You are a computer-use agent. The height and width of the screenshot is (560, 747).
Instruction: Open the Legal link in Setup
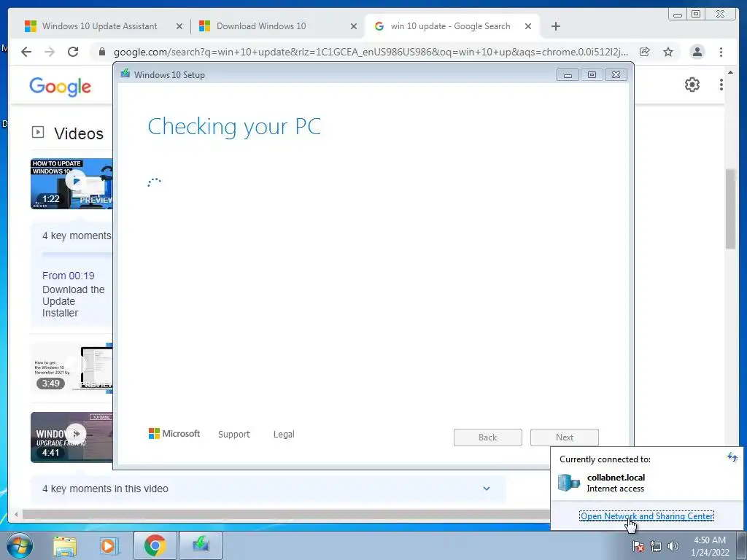[284, 435]
